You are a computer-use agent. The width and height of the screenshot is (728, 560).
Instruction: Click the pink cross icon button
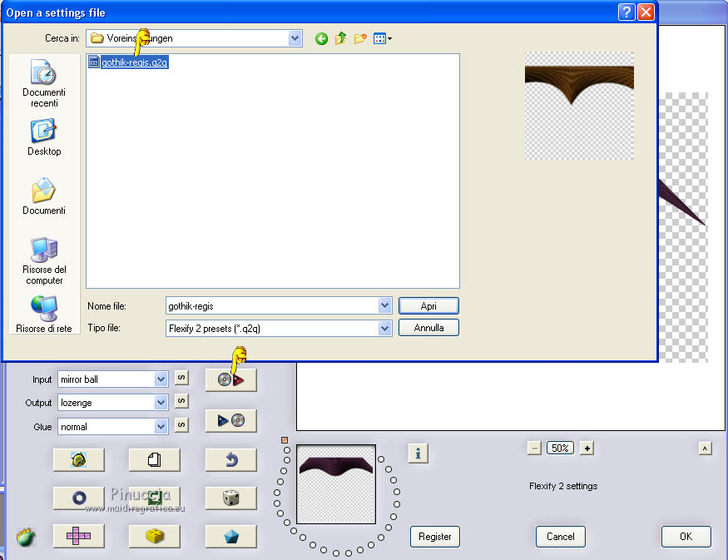(78, 537)
